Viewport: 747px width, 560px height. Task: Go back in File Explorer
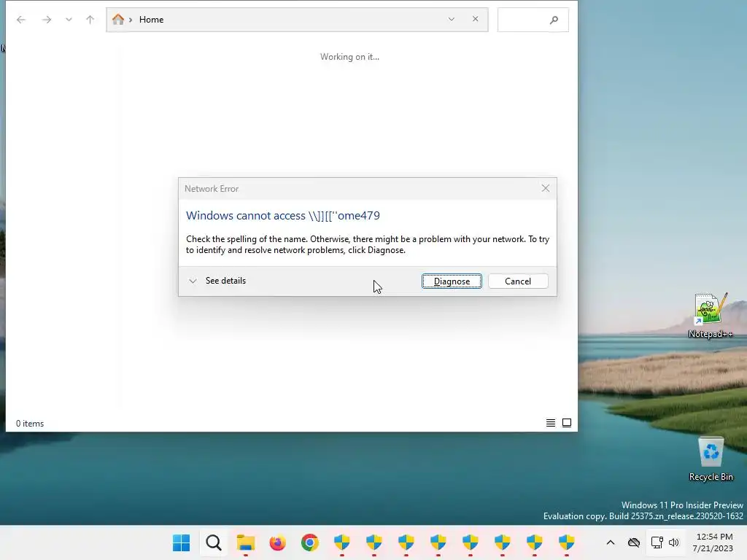(x=21, y=20)
